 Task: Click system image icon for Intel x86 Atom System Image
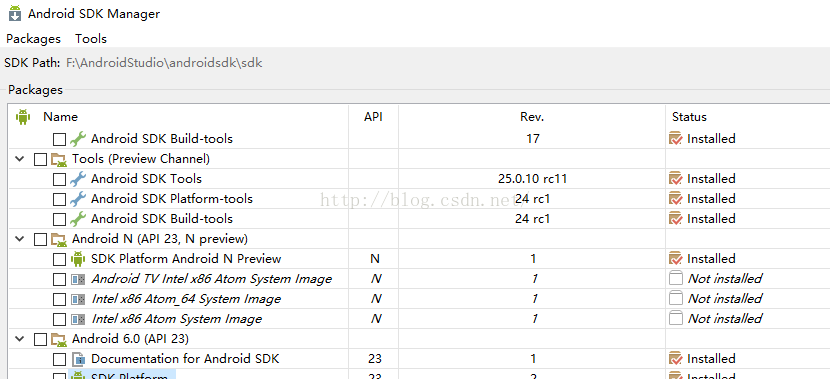(x=78, y=319)
